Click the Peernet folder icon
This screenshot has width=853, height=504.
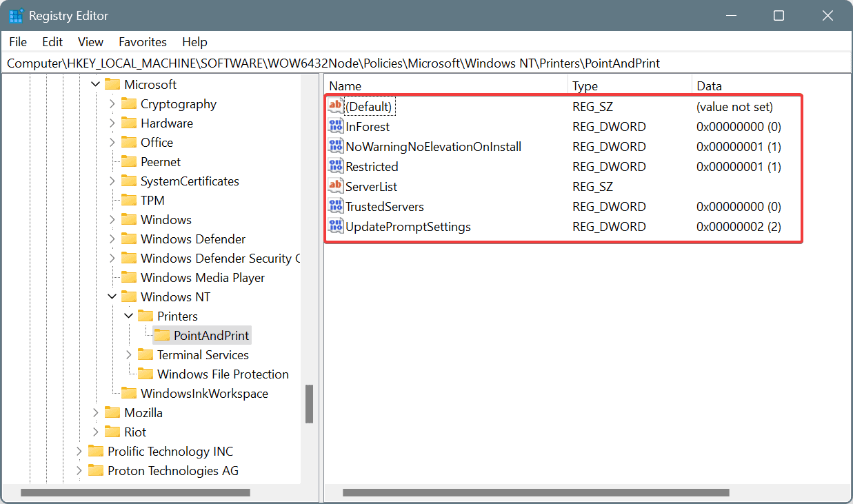[x=129, y=161]
